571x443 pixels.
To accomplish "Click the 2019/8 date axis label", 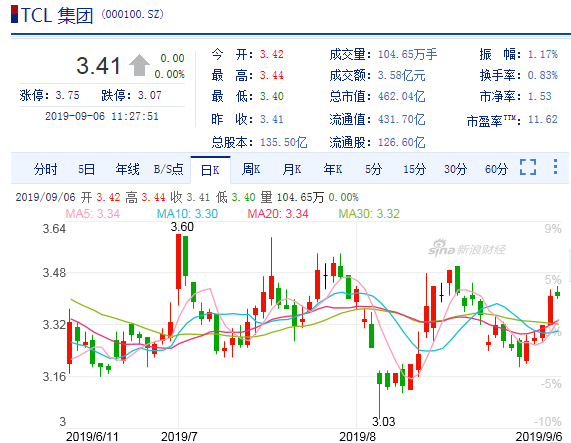I will point(357,436).
